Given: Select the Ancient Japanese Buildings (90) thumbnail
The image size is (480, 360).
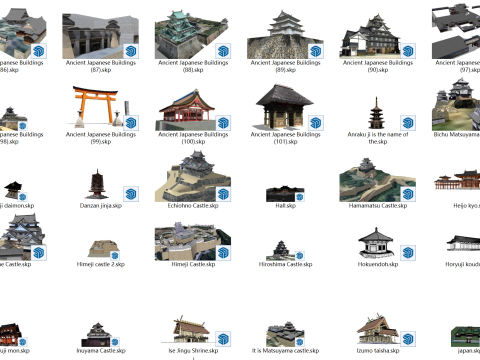Looking at the screenshot, I should [378, 36].
